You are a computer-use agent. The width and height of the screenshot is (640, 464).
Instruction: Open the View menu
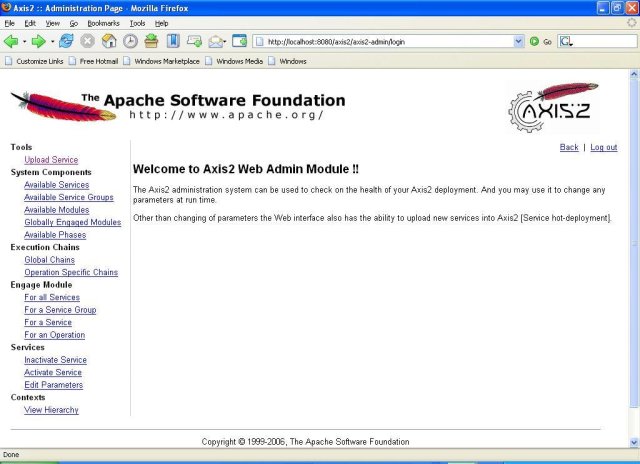(52, 23)
